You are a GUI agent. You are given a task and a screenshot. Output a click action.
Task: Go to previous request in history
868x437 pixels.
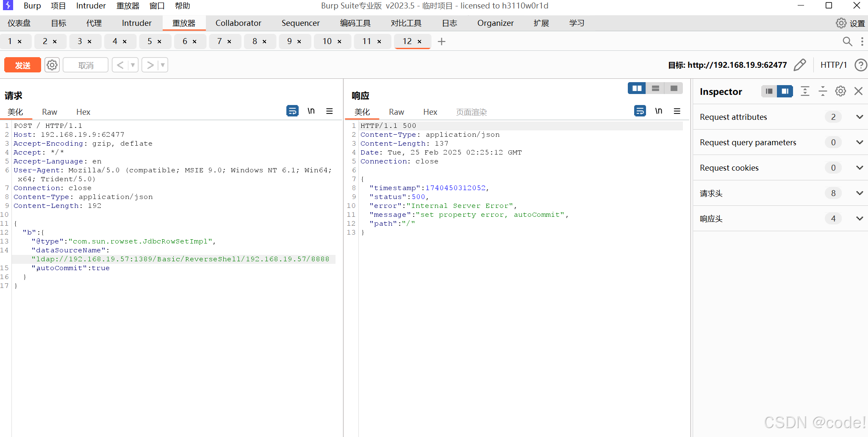[120, 65]
